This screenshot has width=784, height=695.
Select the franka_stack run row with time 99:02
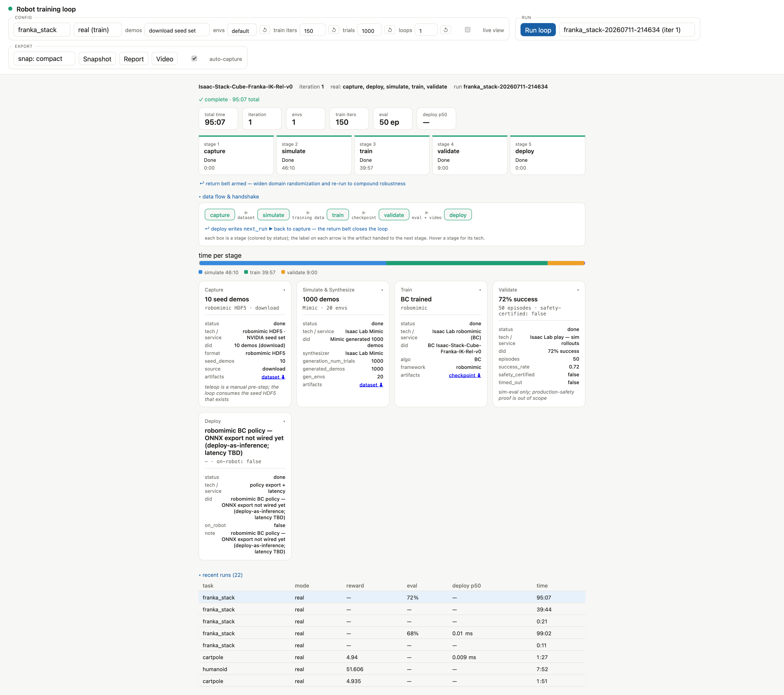392,633
